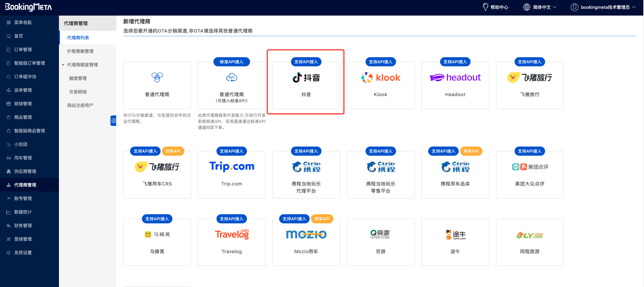Select the Mozio car service logo

tap(306, 235)
